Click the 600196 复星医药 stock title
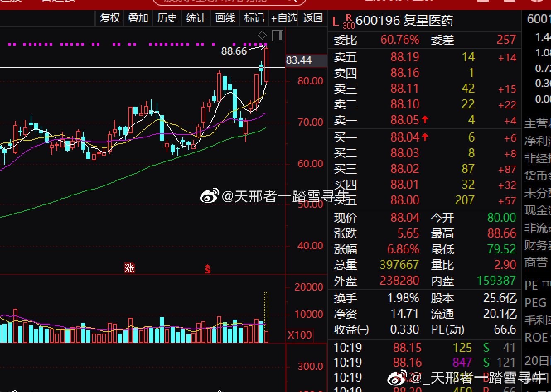 [x=404, y=21]
